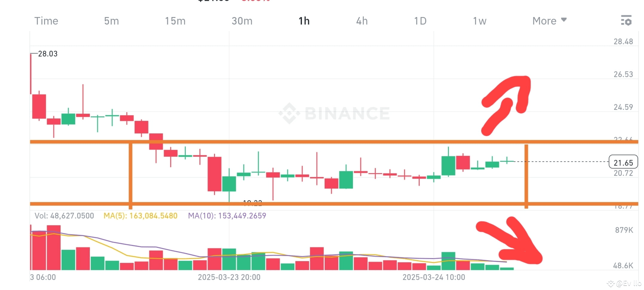644x290 pixels.
Task: Reselect the active 1h timeframe
Action: [x=303, y=21]
